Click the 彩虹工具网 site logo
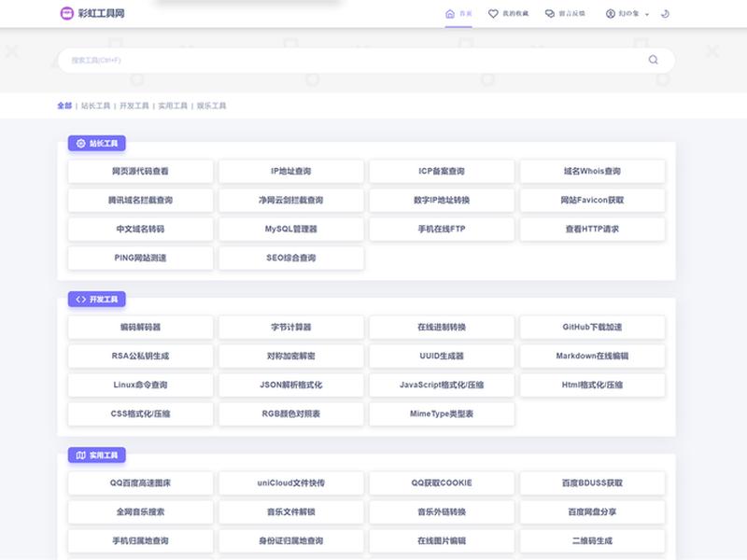 pos(92,13)
